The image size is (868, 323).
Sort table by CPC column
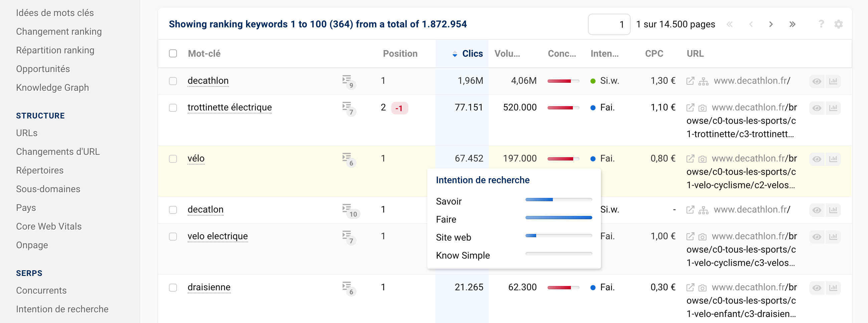[654, 53]
